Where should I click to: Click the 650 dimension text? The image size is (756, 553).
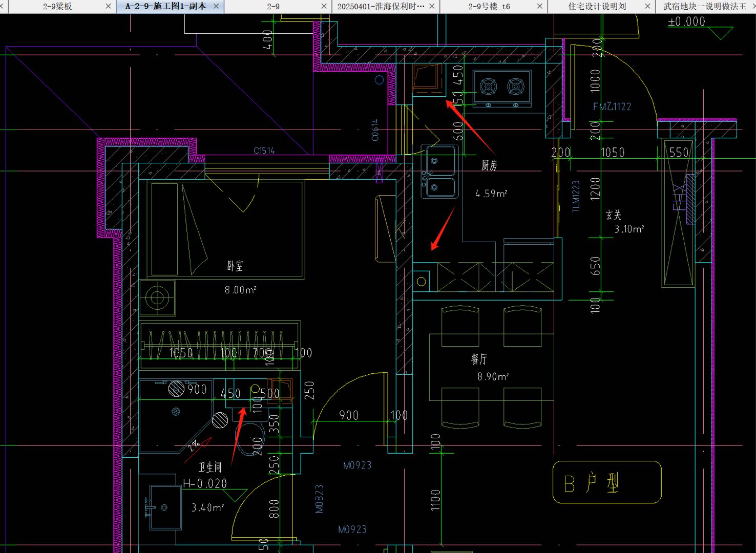click(x=595, y=266)
